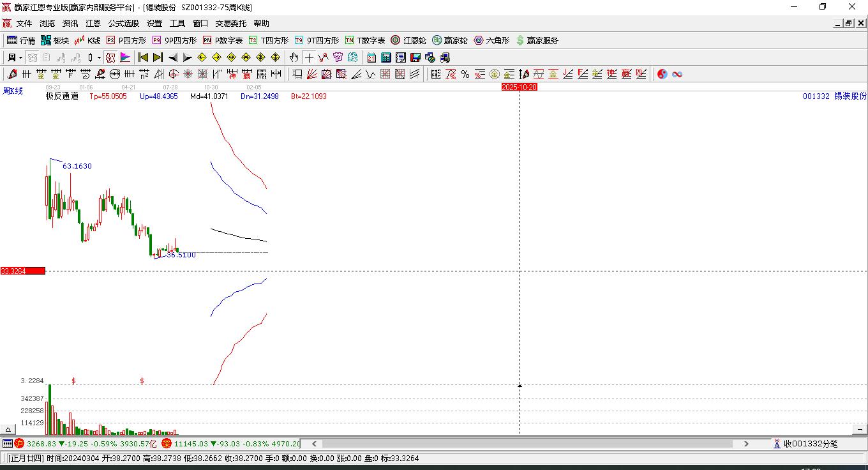Image resolution: width=868 pixels, height=470 pixels.
Task: Open the 公式选股 menu
Action: (x=123, y=24)
